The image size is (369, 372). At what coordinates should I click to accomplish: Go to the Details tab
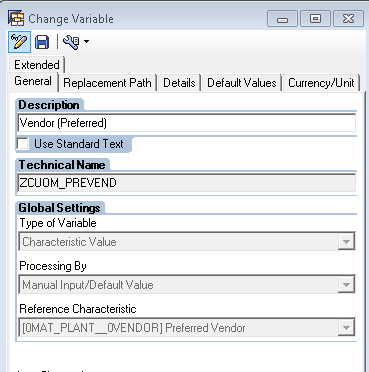click(179, 83)
